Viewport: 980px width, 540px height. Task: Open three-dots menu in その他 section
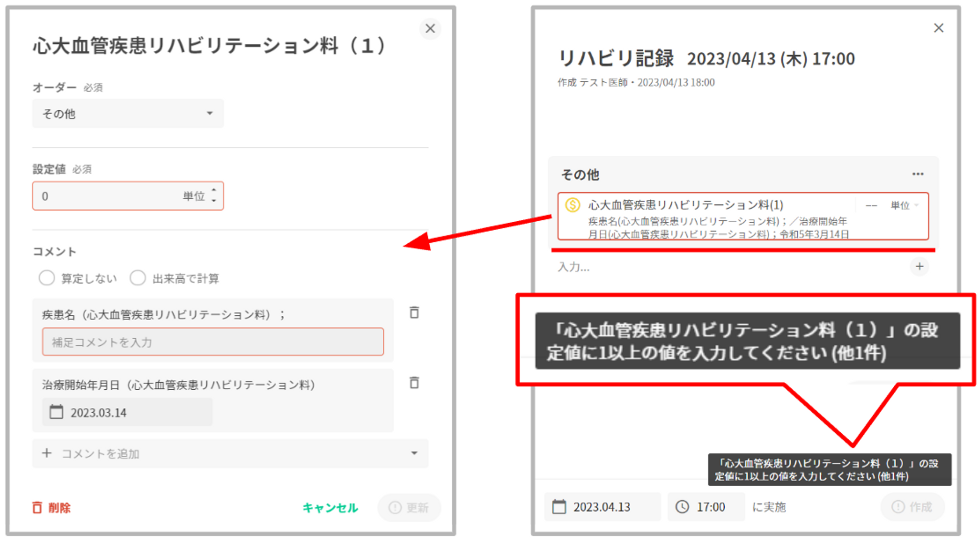[x=917, y=174]
